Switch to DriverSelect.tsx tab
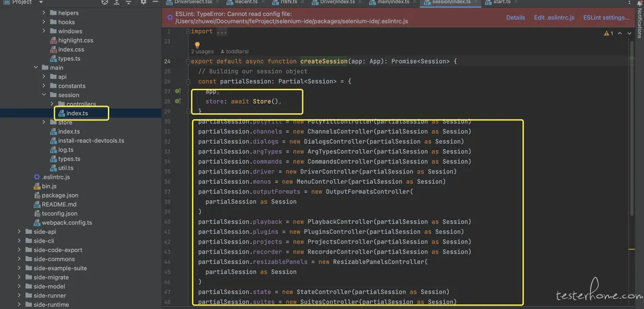 point(193,2)
